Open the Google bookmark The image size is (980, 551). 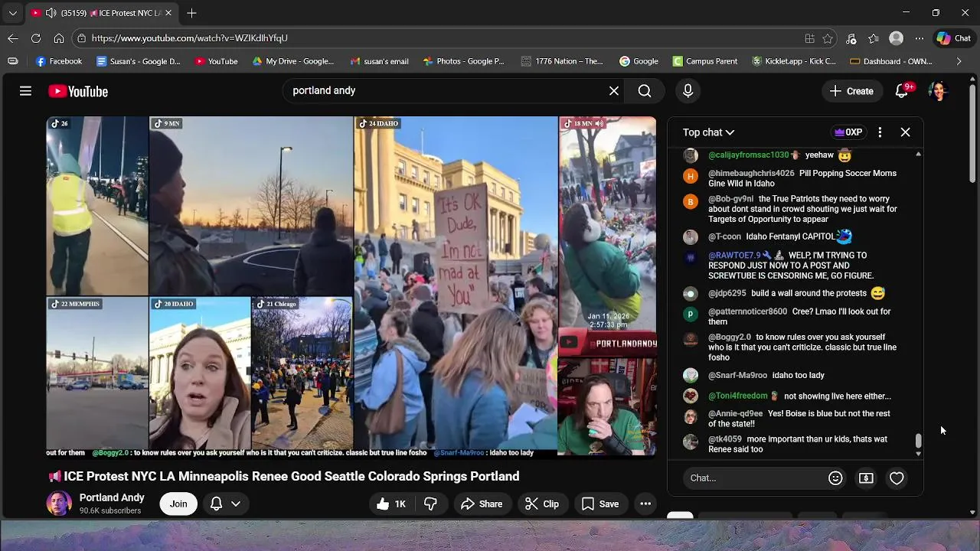pyautogui.click(x=639, y=61)
